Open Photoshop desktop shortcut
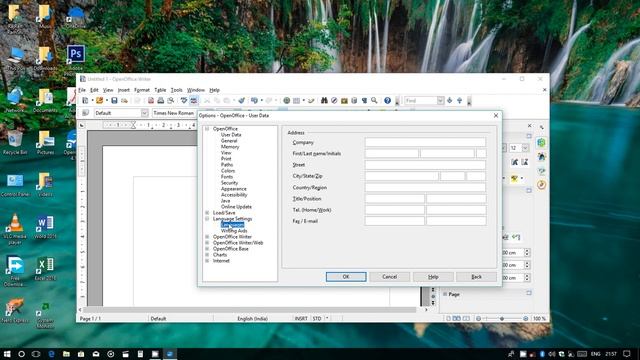 [76, 57]
